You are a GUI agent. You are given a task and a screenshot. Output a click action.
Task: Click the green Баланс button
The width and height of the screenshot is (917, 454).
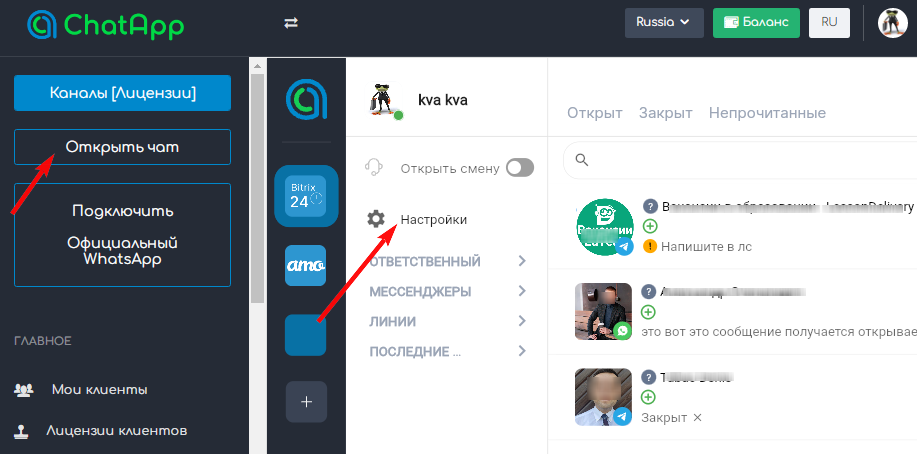click(756, 22)
